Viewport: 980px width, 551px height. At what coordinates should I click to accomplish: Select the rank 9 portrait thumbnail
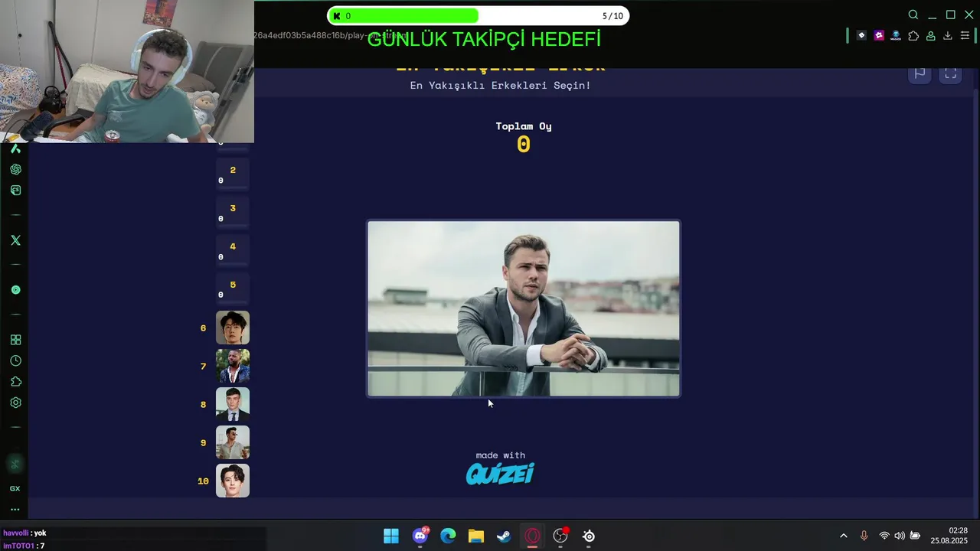click(233, 442)
